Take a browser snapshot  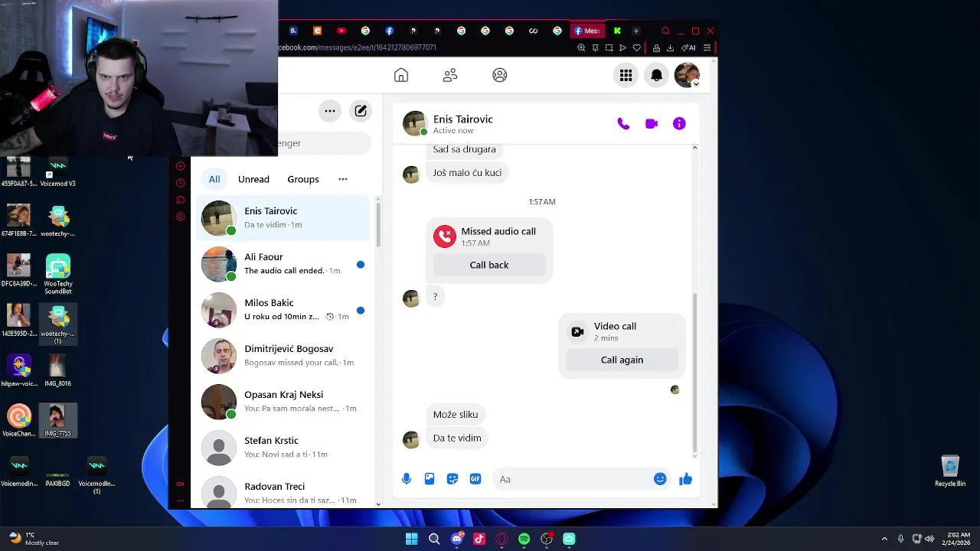tap(609, 47)
